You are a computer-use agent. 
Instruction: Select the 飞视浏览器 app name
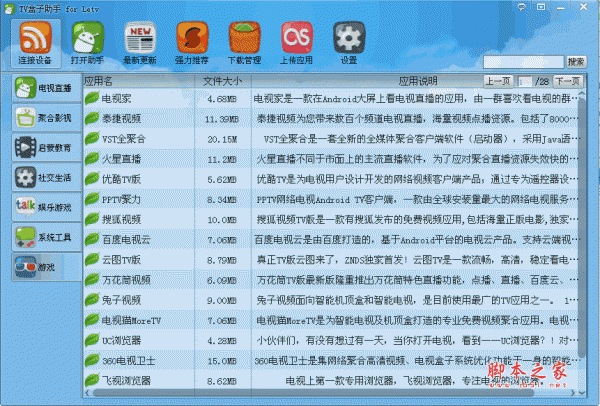point(126,382)
